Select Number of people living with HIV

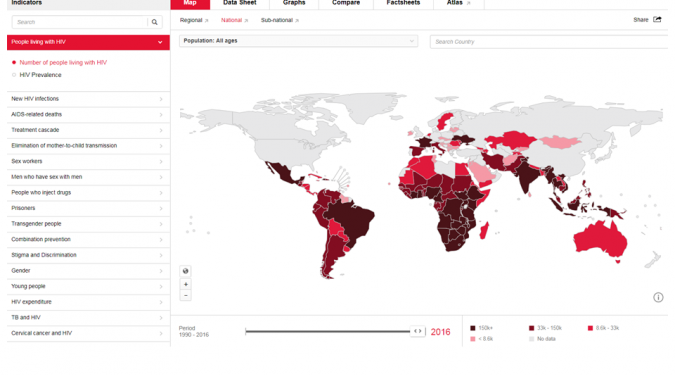point(63,62)
